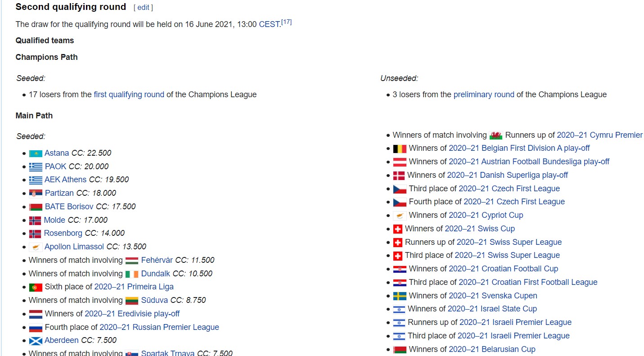
Task: Open the BATE Borisov link
Action: (x=69, y=207)
